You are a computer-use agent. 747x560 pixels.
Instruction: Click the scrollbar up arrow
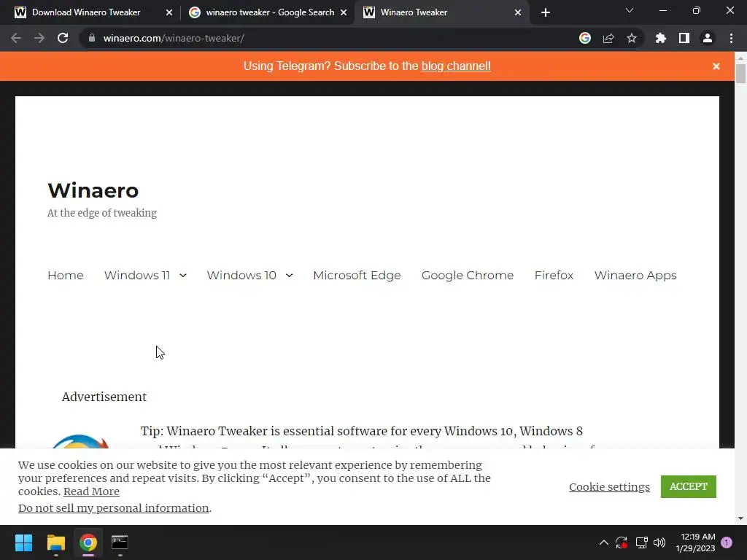(x=740, y=58)
